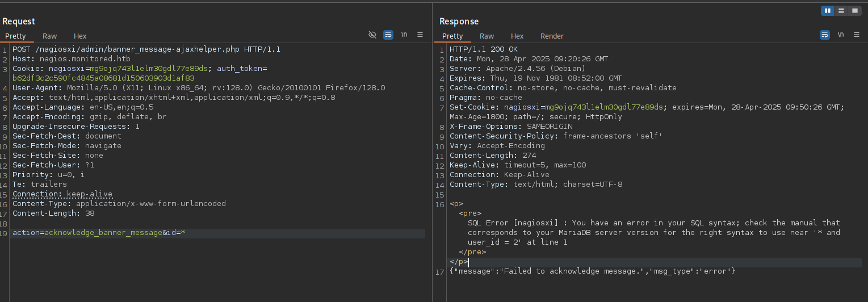This screenshot has height=302, width=868.
Task: Select side-by-side layout icon
Action: pos(828,11)
